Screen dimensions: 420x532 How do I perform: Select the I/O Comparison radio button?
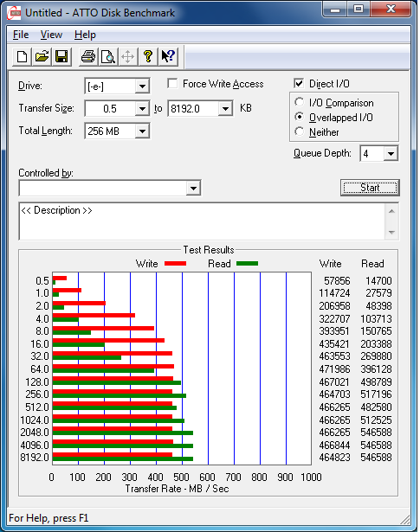(299, 102)
